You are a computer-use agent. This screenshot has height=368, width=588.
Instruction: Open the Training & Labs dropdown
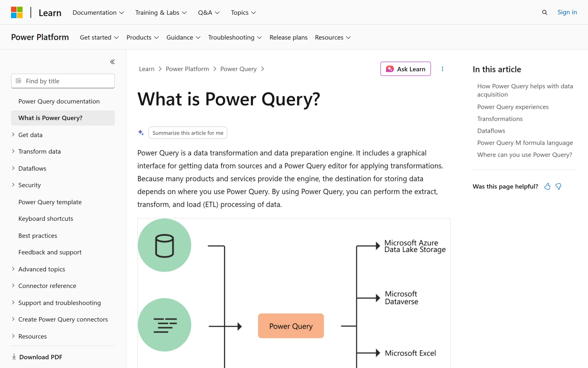(161, 13)
